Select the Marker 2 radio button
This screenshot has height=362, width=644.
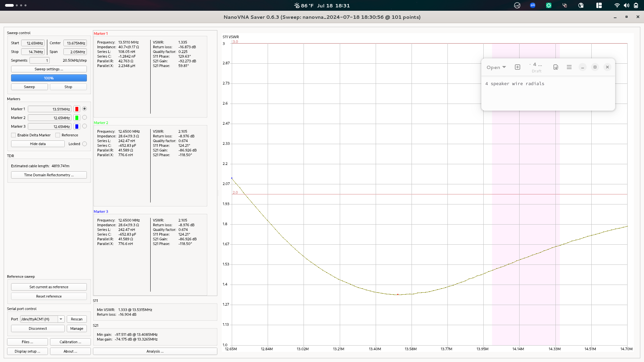(x=85, y=117)
